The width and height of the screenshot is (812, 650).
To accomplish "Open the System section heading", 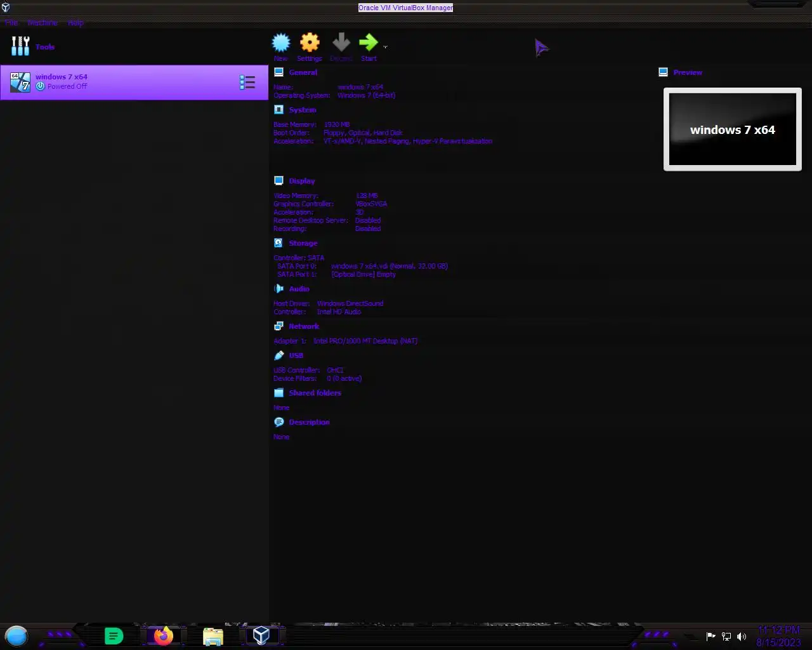I will tap(303, 110).
